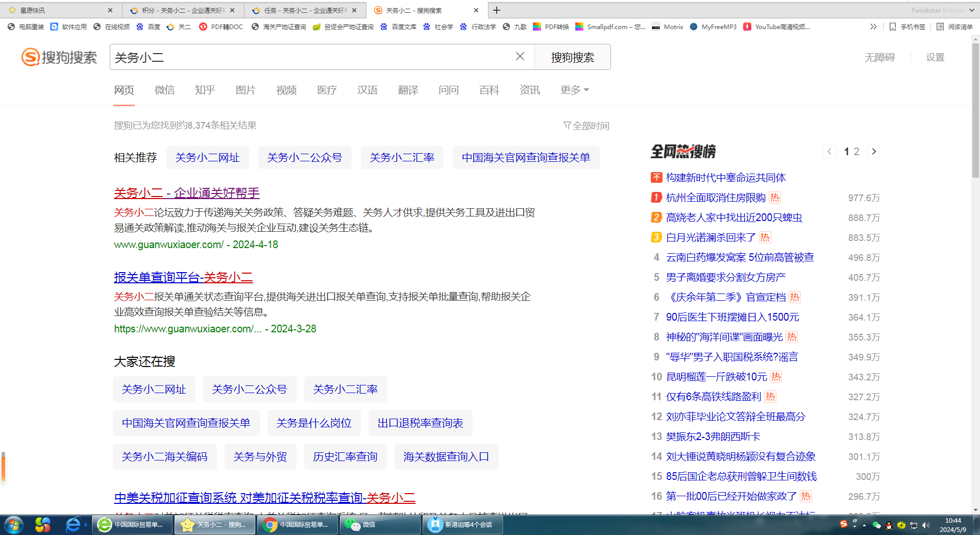Open new browser tab with plus icon
The width and height of the screenshot is (980, 535).
pyautogui.click(x=496, y=10)
